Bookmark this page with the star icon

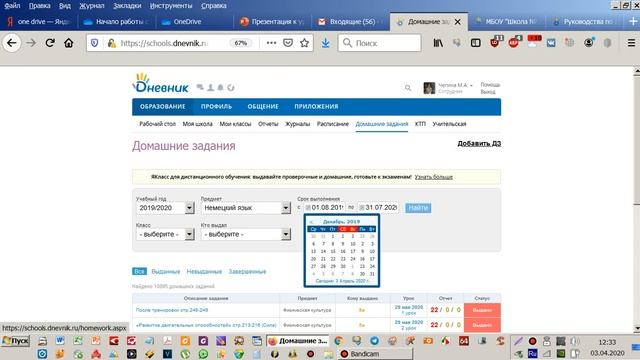click(304, 43)
